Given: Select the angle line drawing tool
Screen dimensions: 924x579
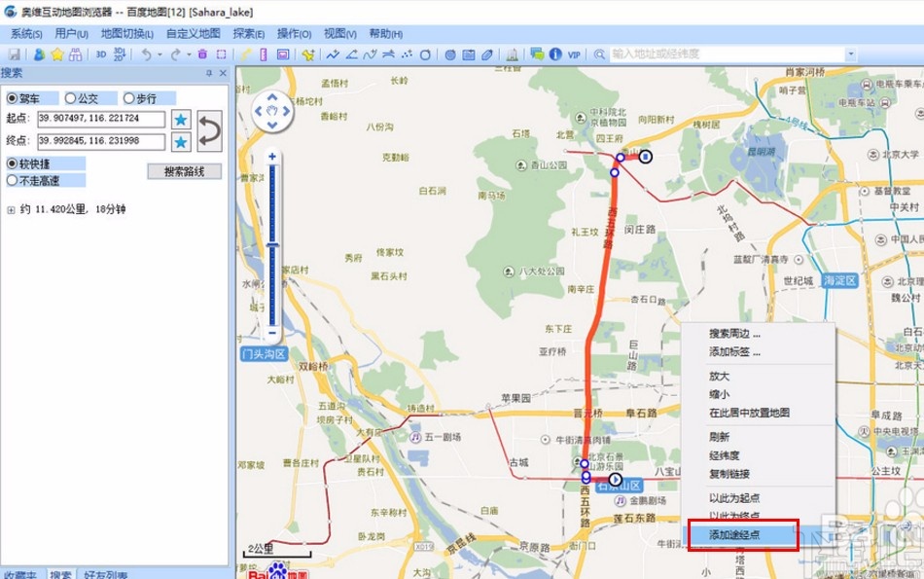Looking at the screenshot, I should (x=352, y=54).
